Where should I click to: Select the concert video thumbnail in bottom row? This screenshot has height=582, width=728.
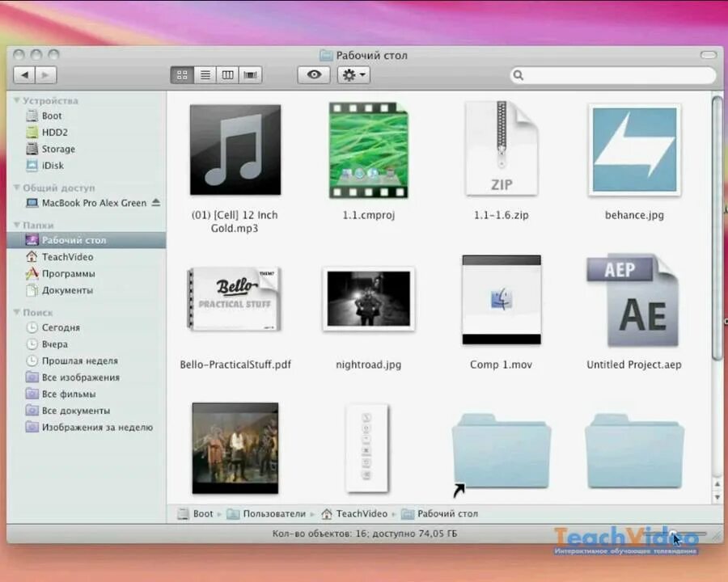pos(235,448)
